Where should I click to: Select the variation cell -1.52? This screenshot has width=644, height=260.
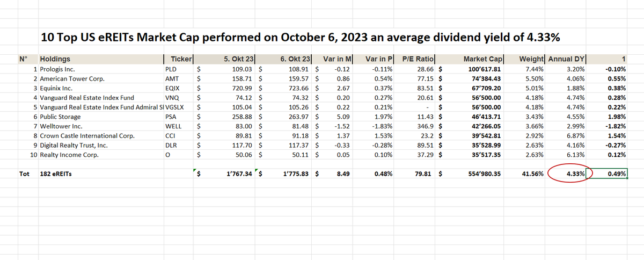tap(341, 126)
